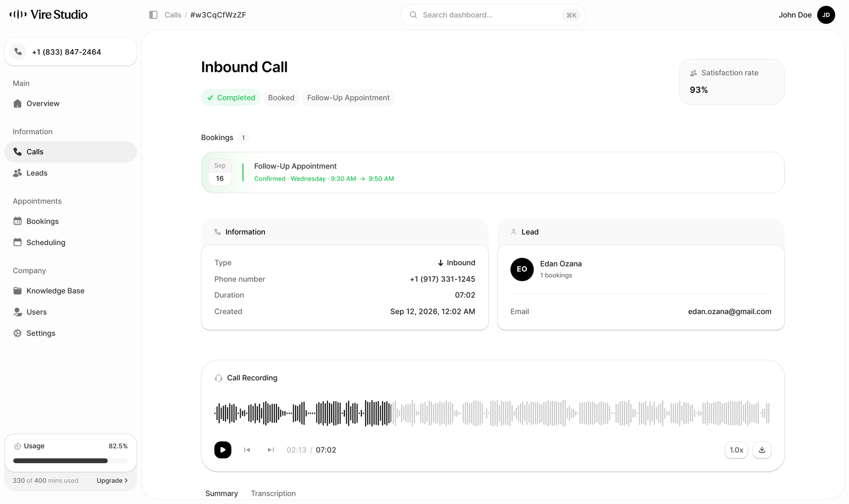This screenshot has width=849, height=504.
Task: Go to Bookings page
Action: click(x=71, y=221)
